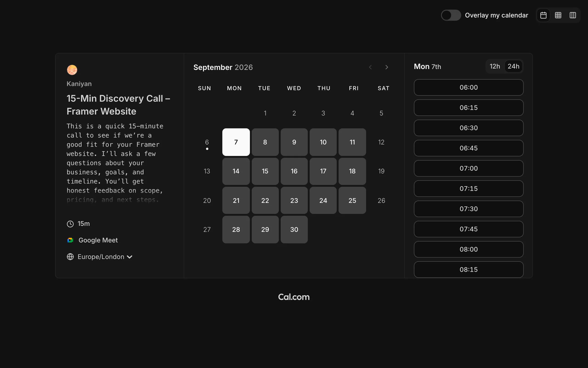Book the 06:00 time slot

(469, 87)
